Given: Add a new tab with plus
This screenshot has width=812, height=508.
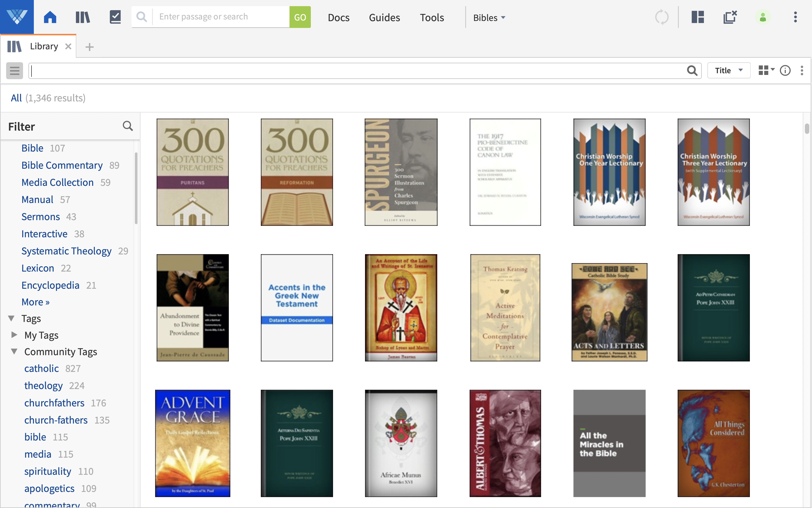Looking at the screenshot, I should pyautogui.click(x=89, y=47).
